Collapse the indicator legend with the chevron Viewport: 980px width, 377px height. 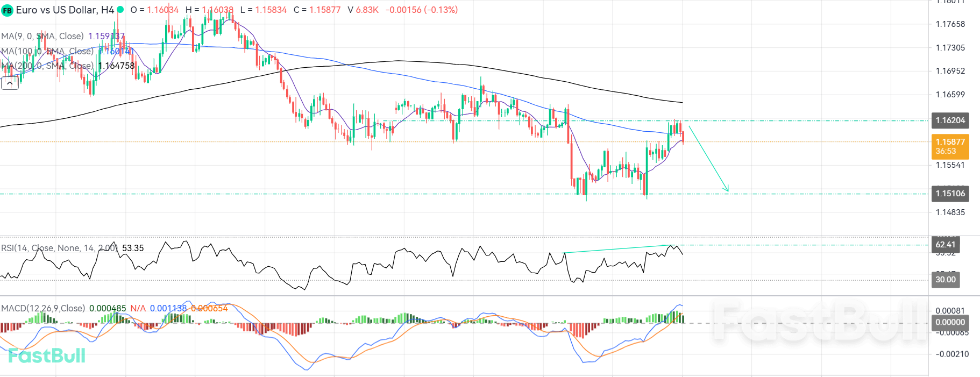click(10, 83)
